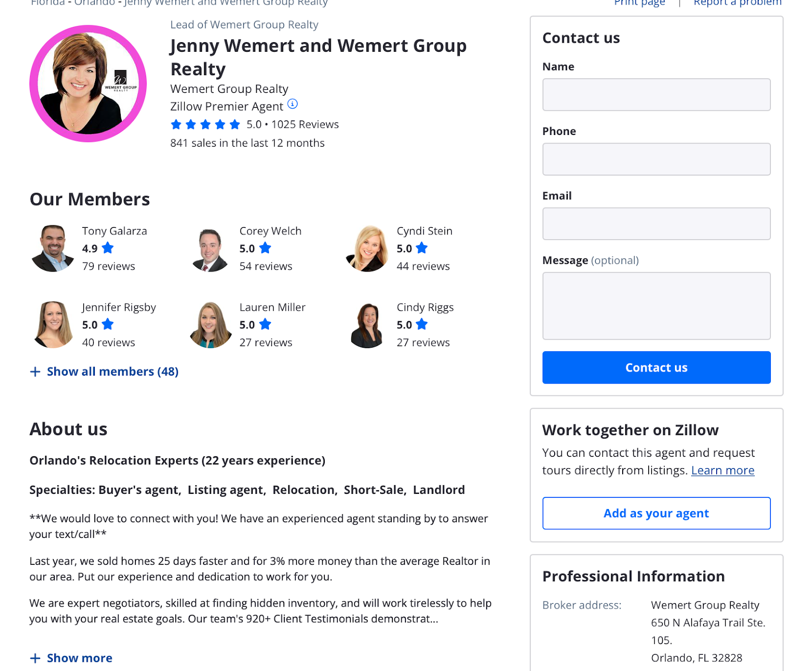Open Corey Welch's member photo
Image resolution: width=812 pixels, height=671 pixels.
[x=210, y=250]
